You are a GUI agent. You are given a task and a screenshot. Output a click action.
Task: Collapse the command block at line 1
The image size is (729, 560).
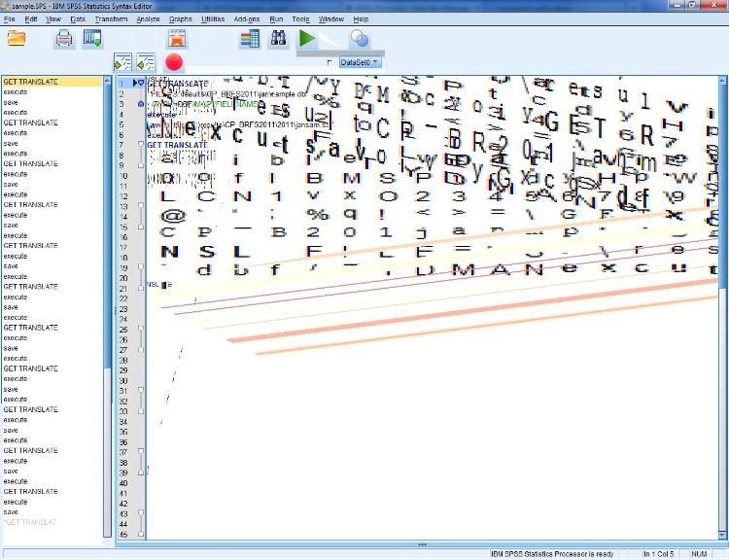(x=141, y=83)
